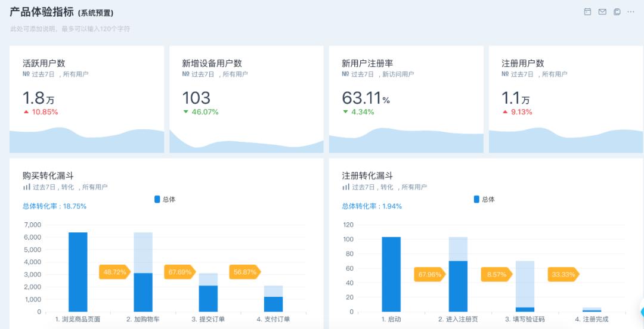Image resolution: width=644 pixels, height=329 pixels.
Task: Click the 2. 进入注册页 axis label
Action: tap(458, 319)
